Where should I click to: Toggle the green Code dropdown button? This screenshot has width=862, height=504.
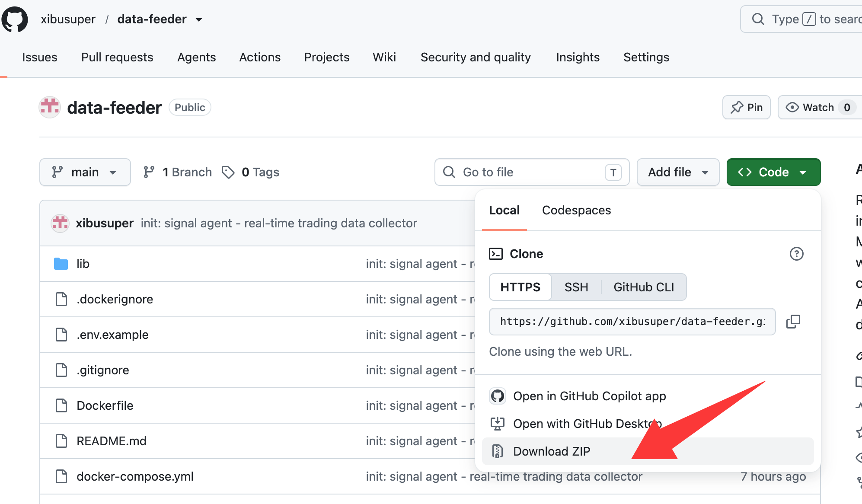[773, 172]
